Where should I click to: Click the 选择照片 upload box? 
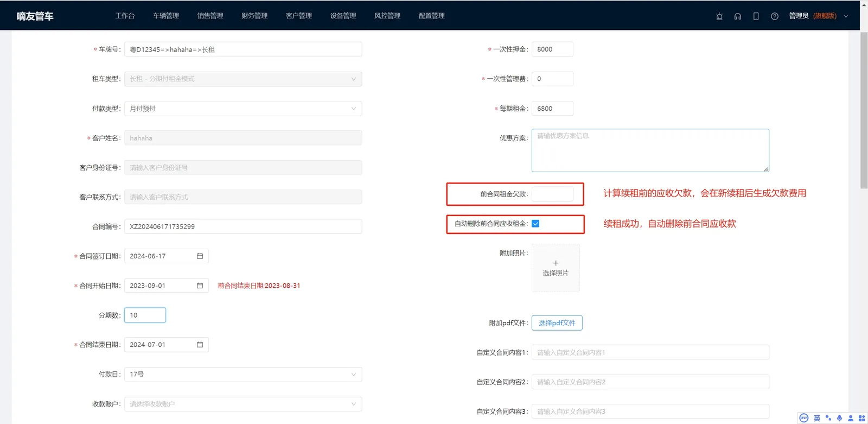556,268
